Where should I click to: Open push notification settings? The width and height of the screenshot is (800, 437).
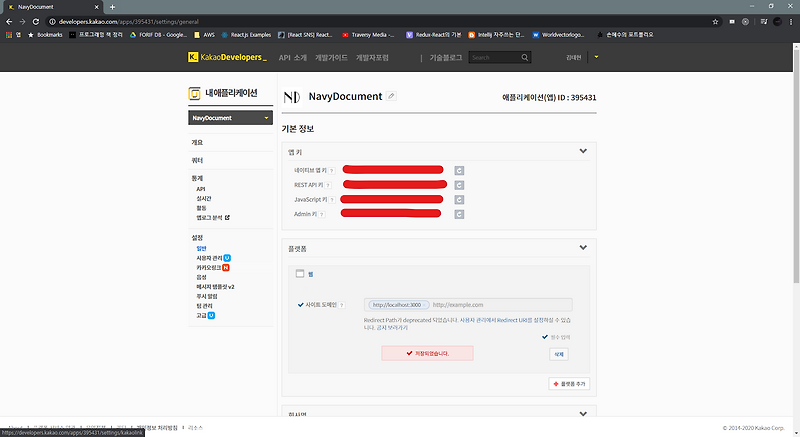(x=207, y=296)
